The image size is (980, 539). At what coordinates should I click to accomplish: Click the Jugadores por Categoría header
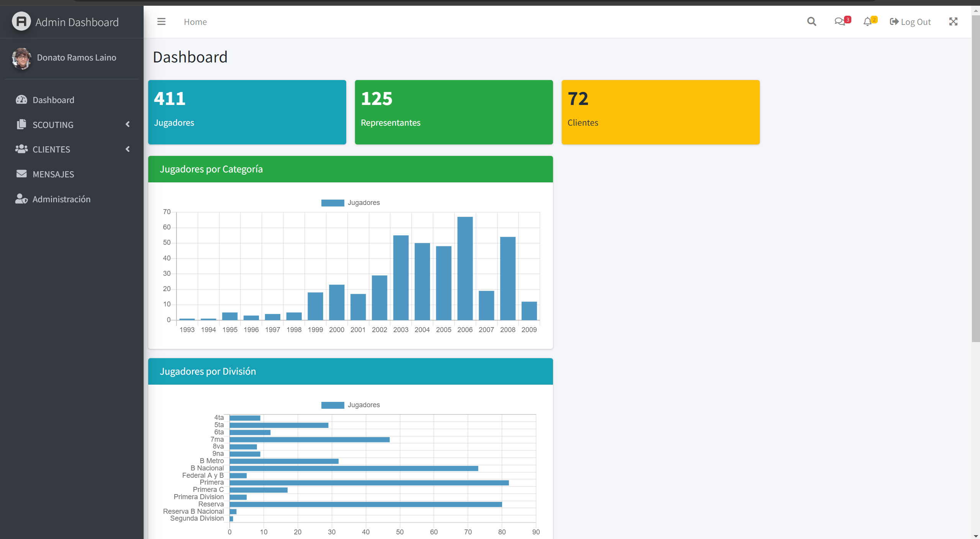tap(350, 169)
